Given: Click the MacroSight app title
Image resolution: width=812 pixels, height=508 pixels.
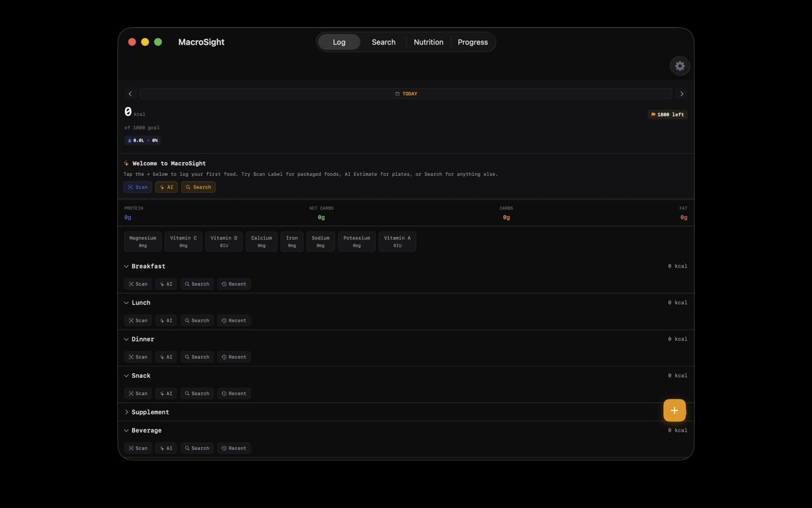Looking at the screenshot, I should tap(201, 42).
